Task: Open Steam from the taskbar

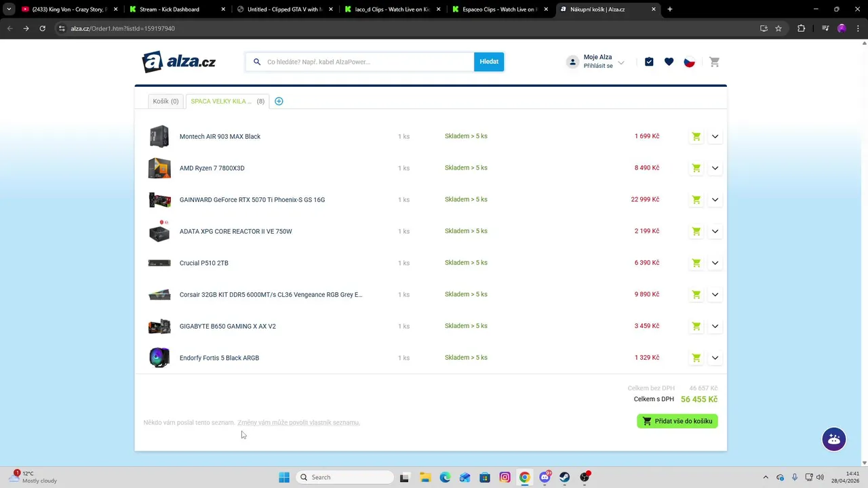Action: 564,477
